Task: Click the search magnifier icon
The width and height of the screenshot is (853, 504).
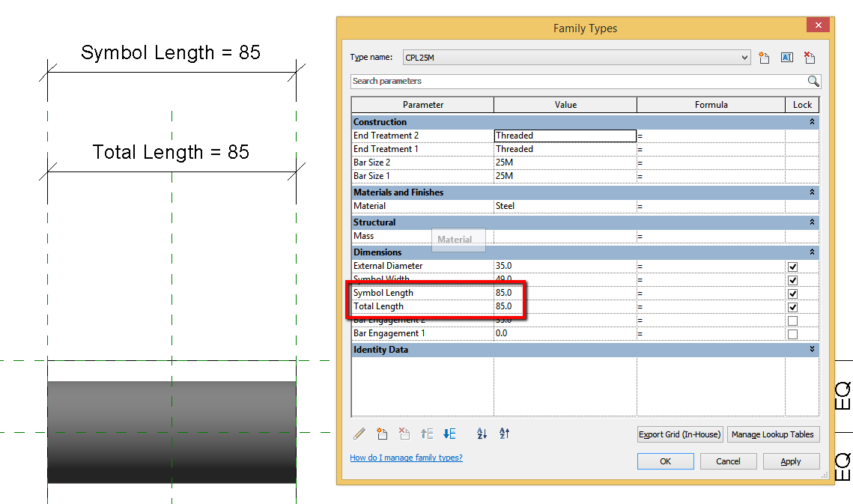Action: pos(813,81)
